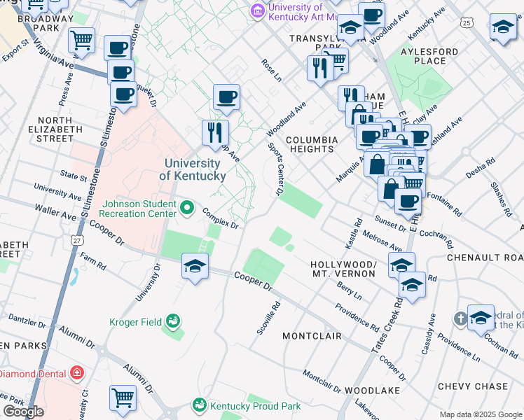Select the CHENAULT ROAD neighborhood label

tap(485, 258)
